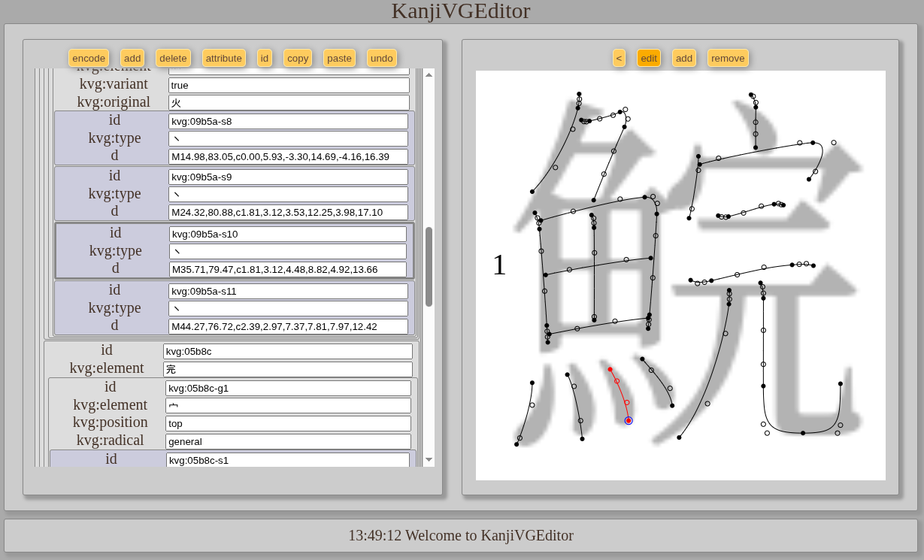Select the id field kvg:05b8c
Image resolution: width=924 pixels, height=560 pixels.
pos(288,351)
